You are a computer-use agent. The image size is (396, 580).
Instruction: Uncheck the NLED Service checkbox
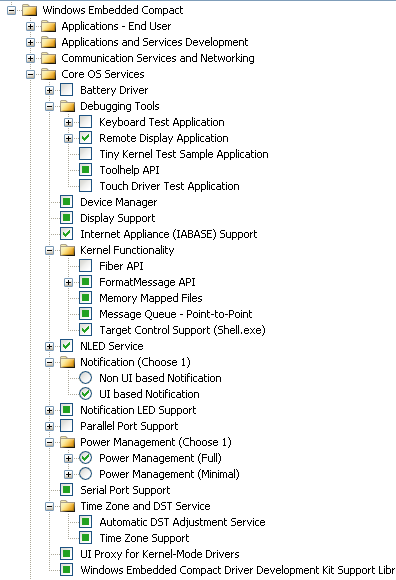(x=67, y=345)
